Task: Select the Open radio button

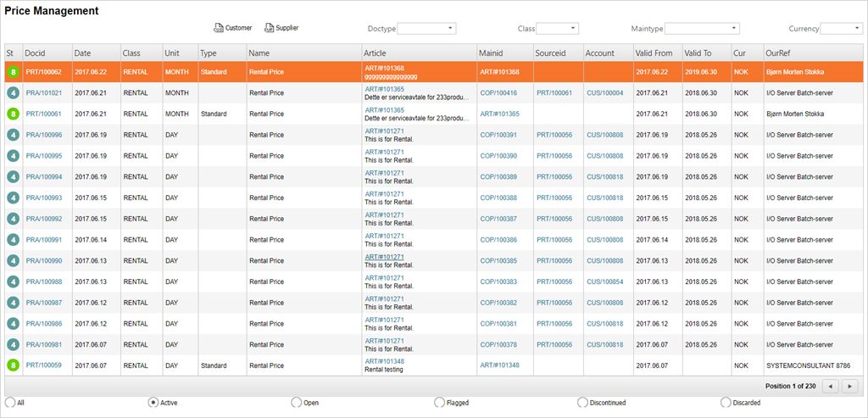Action: pos(296,403)
